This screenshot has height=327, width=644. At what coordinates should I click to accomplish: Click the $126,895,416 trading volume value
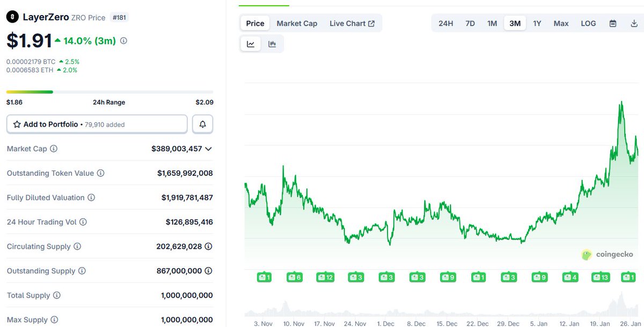point(189,222)
